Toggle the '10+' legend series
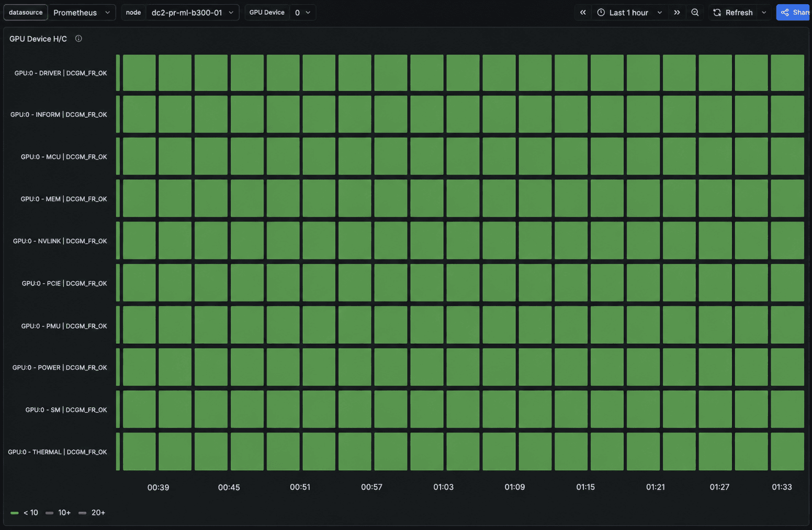 point(58,513)
